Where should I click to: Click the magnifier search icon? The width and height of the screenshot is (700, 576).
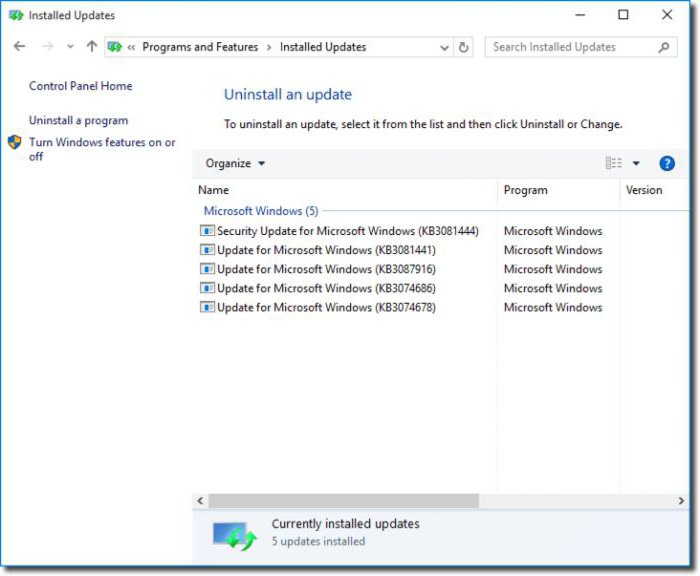pos(664,47)
